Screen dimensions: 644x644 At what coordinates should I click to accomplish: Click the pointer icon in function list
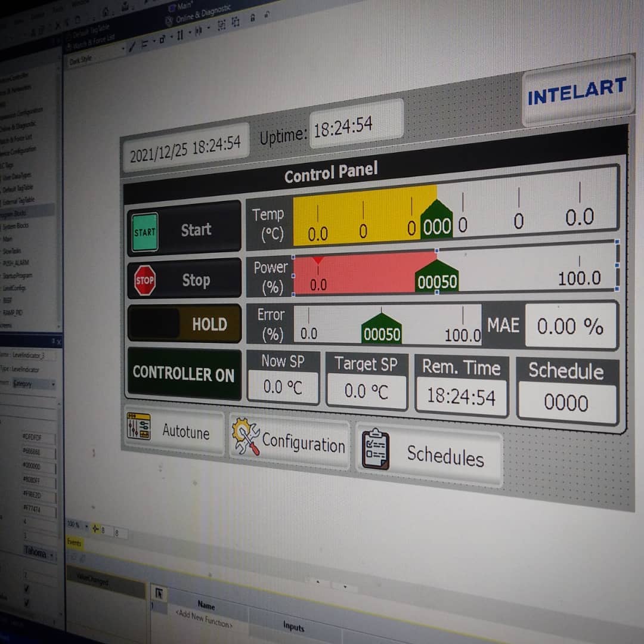(x=159, y=593)
